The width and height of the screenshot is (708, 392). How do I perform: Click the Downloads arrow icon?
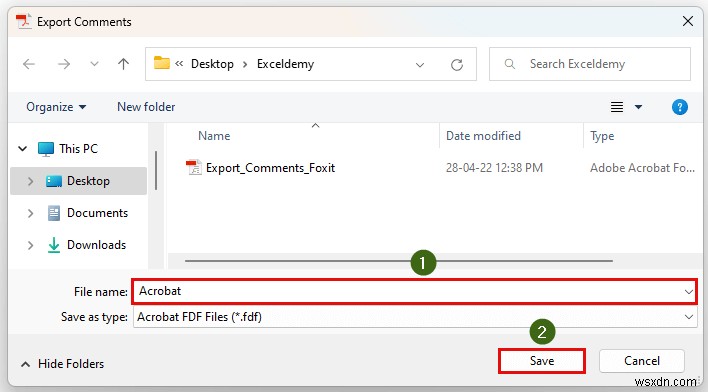(x=54, y=245)
